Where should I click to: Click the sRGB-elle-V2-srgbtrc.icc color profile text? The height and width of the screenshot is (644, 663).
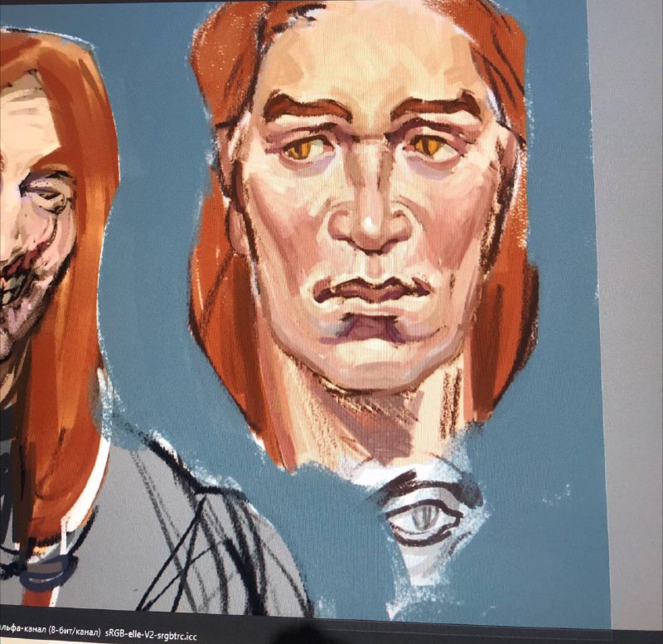click(151, 636)
